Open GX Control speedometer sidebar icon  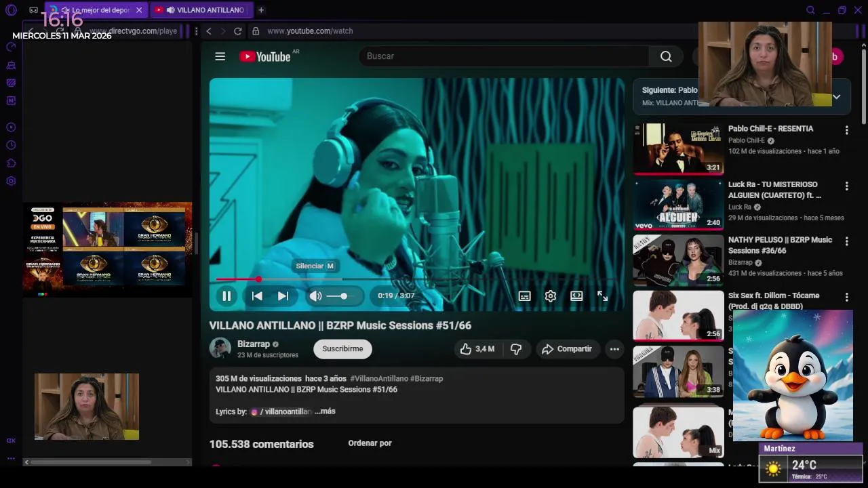11,47
